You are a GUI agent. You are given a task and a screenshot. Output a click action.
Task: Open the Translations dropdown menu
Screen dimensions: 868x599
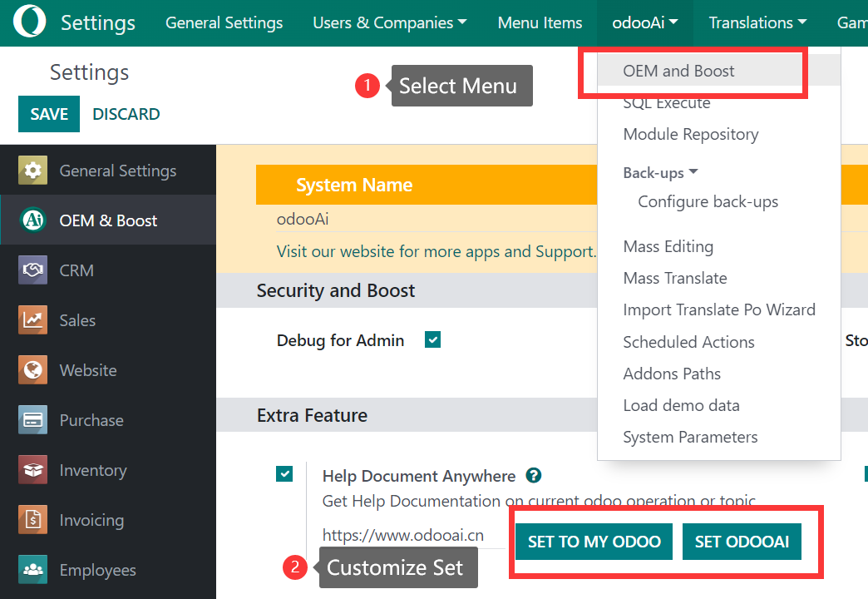[x=757, y=22]
